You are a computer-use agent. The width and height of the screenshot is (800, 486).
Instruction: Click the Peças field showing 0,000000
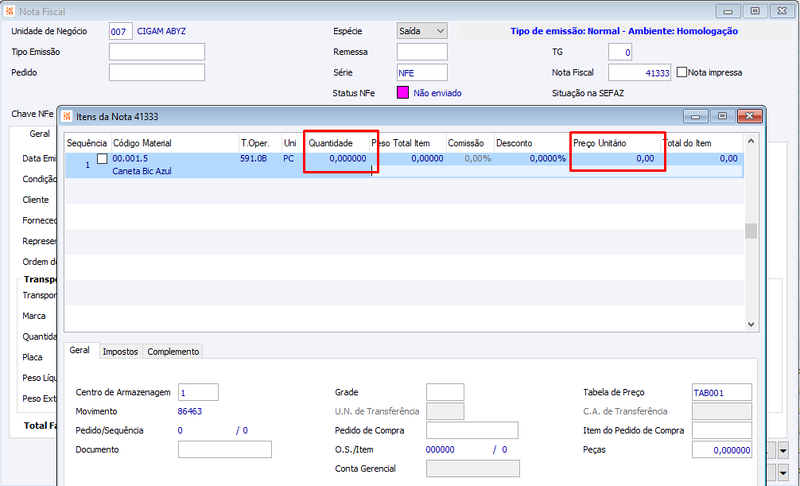click(x=721, y=450)
